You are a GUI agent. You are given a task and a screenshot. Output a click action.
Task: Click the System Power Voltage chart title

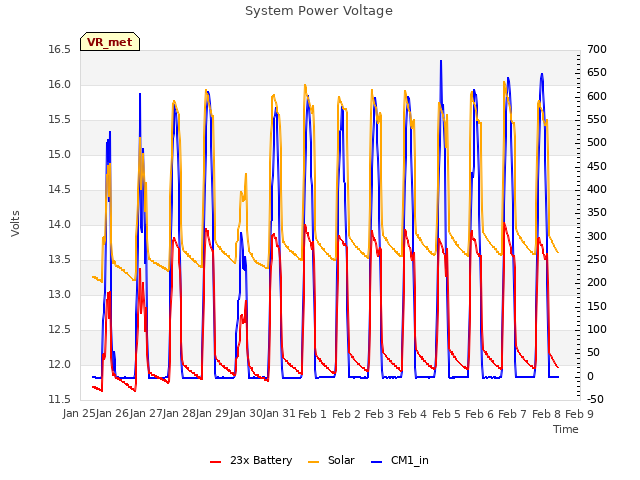[319, 11]
